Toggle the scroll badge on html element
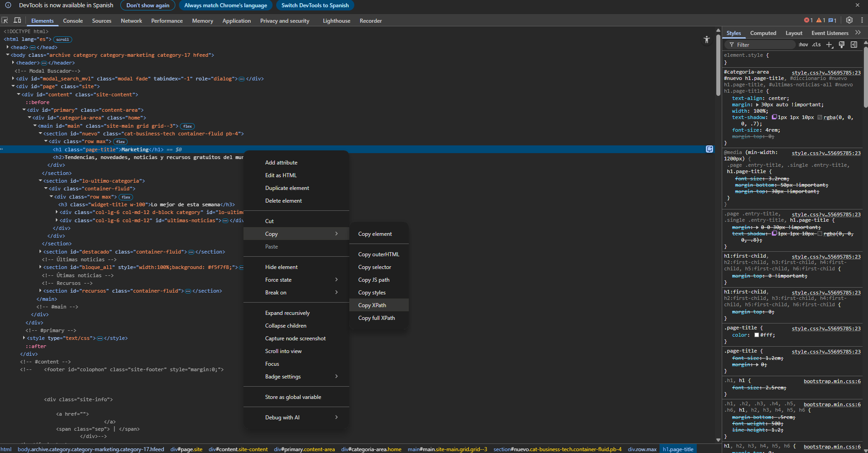This screenshot has height=453, width=868. click(x=62, y=39)
